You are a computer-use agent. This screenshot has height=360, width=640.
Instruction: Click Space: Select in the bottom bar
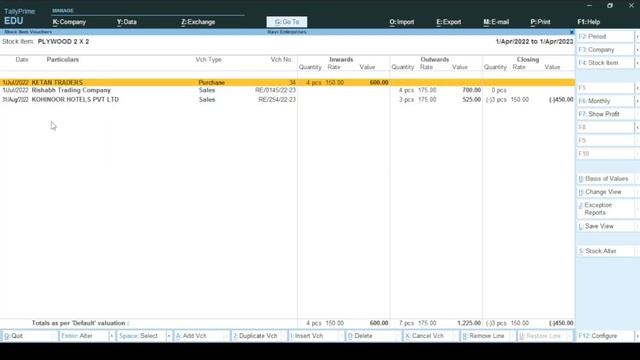point(141,336)
